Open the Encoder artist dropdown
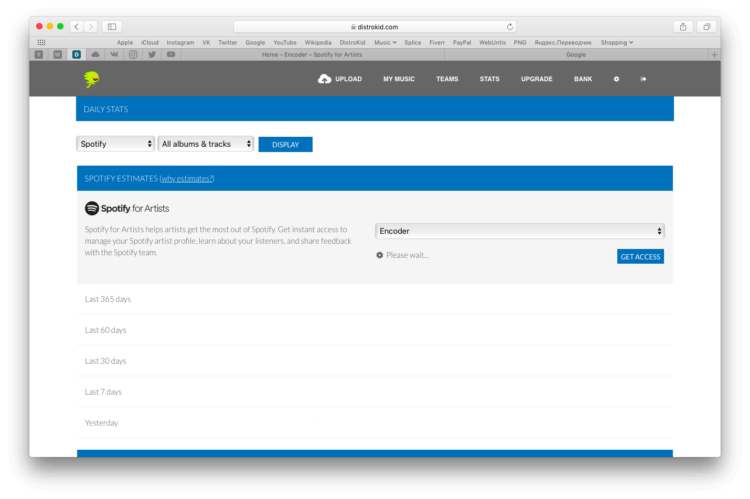The width and height of the screenshot is (750, 499). (x=520, y=231)
